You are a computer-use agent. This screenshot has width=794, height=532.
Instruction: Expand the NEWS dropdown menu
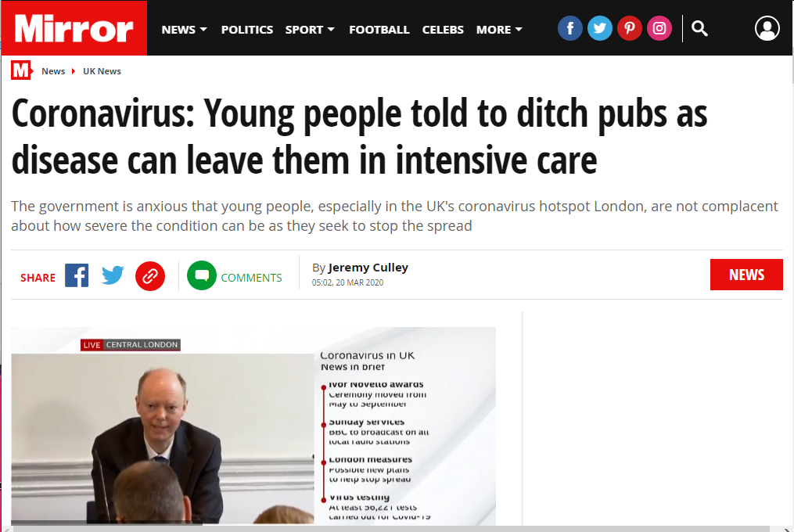tap(185, 30)
